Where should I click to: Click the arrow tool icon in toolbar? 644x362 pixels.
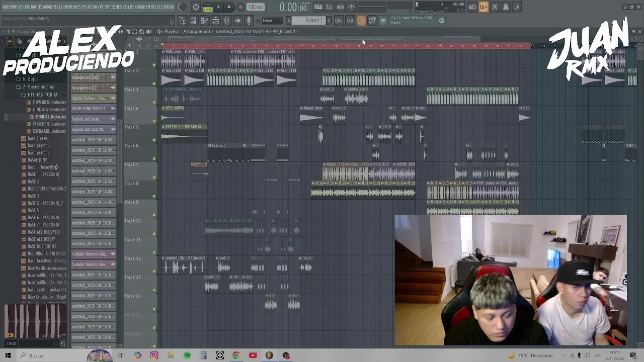(238, 21)
